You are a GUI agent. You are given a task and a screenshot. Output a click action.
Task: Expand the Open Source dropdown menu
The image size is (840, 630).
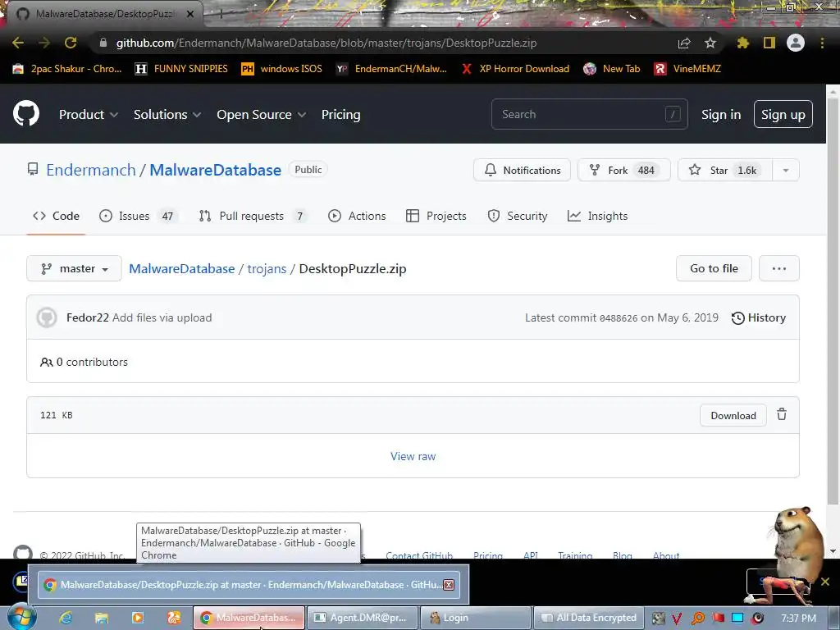262,114
